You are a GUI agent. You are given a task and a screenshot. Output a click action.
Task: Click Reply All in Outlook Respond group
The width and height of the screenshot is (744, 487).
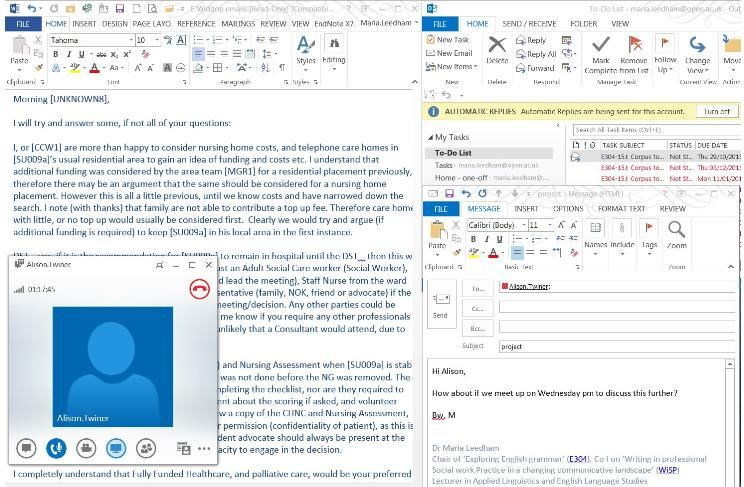(x=536, y=54)
